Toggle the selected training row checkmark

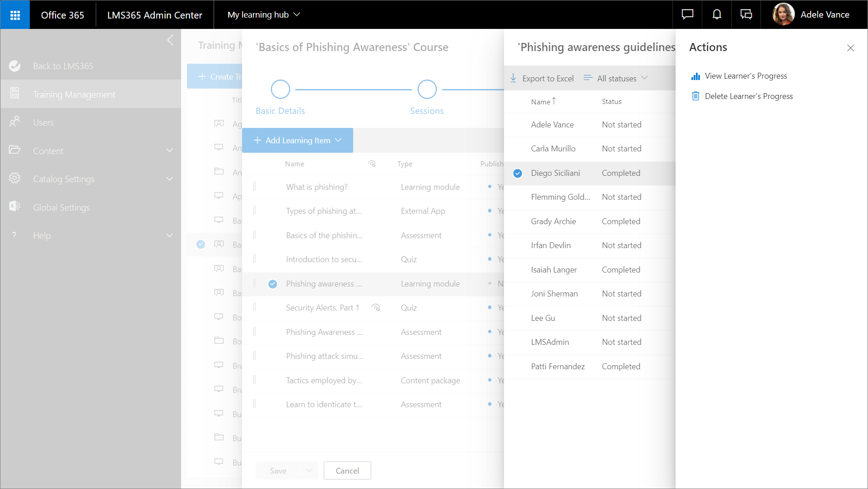pos(201,244)
